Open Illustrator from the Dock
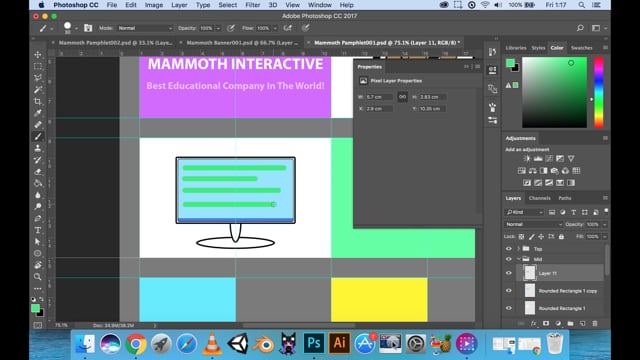The width and height of the screenshot is (640, 360). click(340, 343)
